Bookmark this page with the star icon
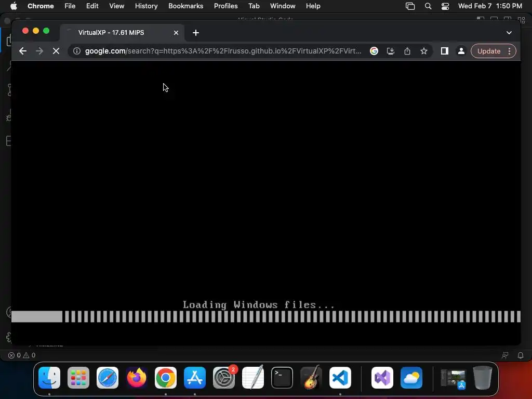The height and width of the screenshot is (399, 532). [x=424, y=51]
